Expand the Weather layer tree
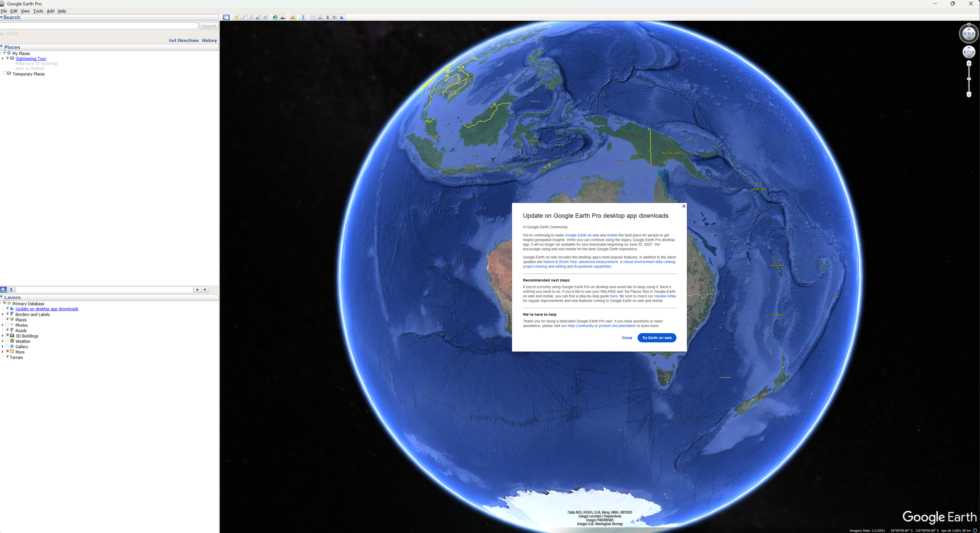This screenshot has width=980, height=533. tap(3, 341)
